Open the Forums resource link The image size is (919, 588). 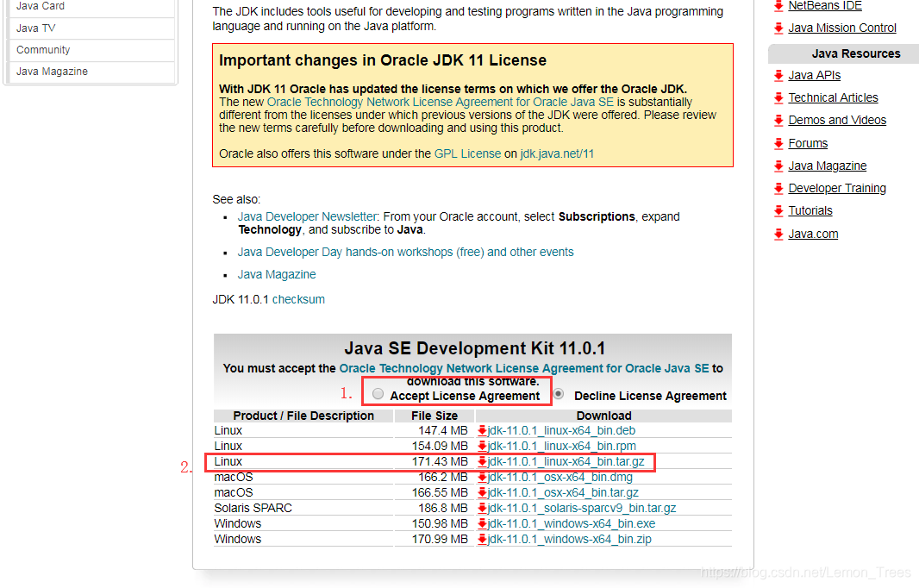click(809, 144)
